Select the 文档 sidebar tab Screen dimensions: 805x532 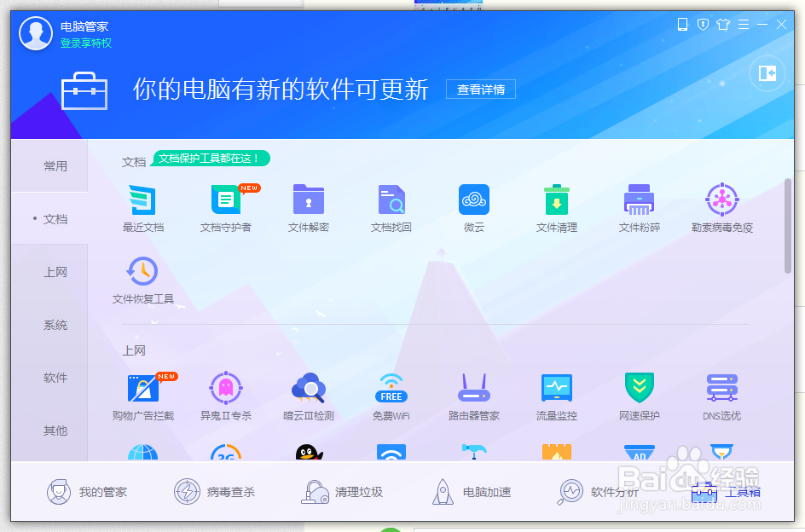click(x=49, y=219)
